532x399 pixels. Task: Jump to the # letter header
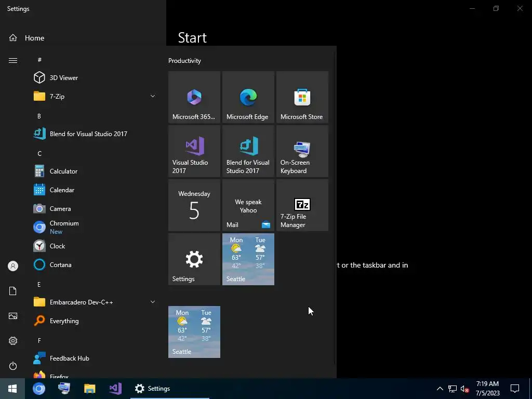39,60
